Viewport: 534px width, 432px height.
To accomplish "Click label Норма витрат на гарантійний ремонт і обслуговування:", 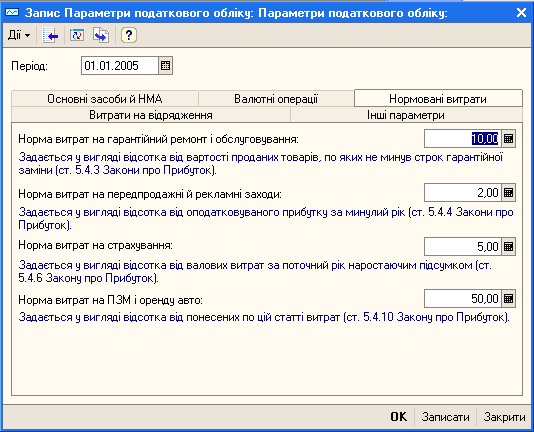I will 158,139.
